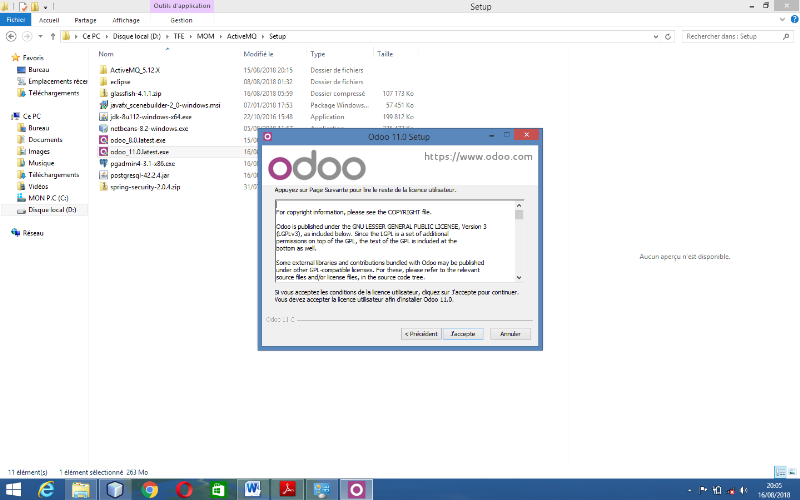Click the license scrollbar down arrow
Screen dimensions: 800x500
[519, 278]
